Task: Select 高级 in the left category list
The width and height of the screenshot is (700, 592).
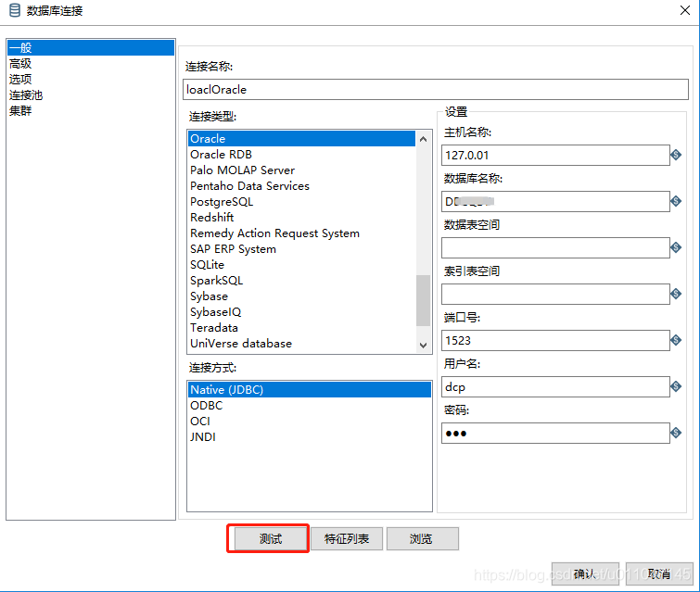Action: coord(91,63)
